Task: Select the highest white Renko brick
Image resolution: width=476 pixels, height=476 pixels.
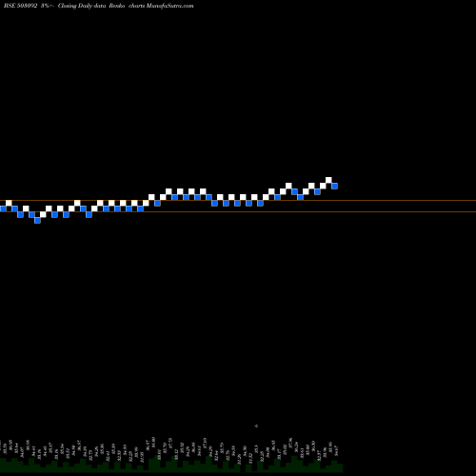Action: 328,180
